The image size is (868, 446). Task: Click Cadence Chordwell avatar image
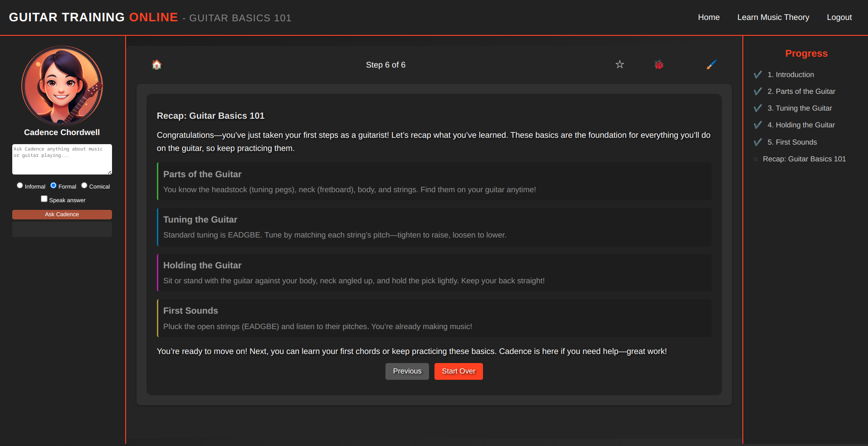[x=62, y=86]
